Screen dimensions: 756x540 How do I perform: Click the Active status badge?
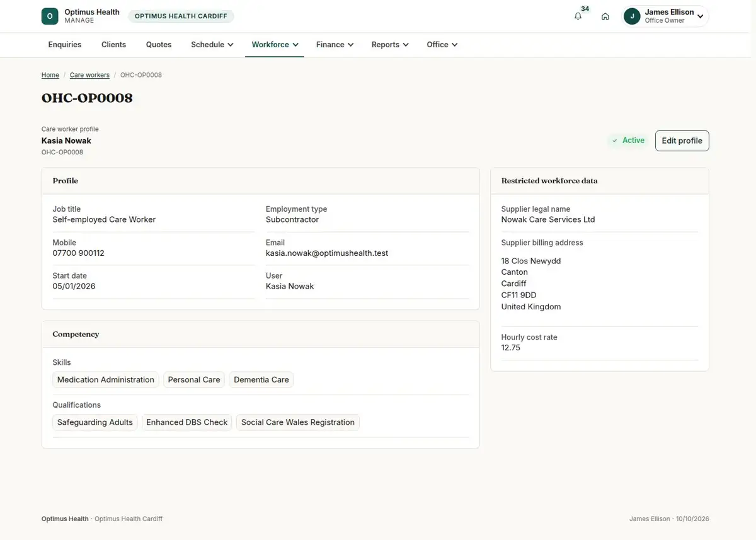[628, 141]
